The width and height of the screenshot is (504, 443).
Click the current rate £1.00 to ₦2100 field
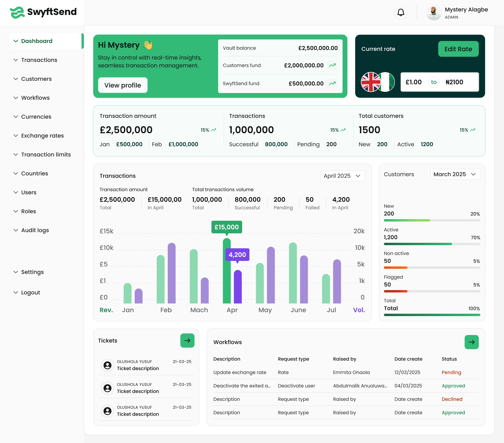440,82
